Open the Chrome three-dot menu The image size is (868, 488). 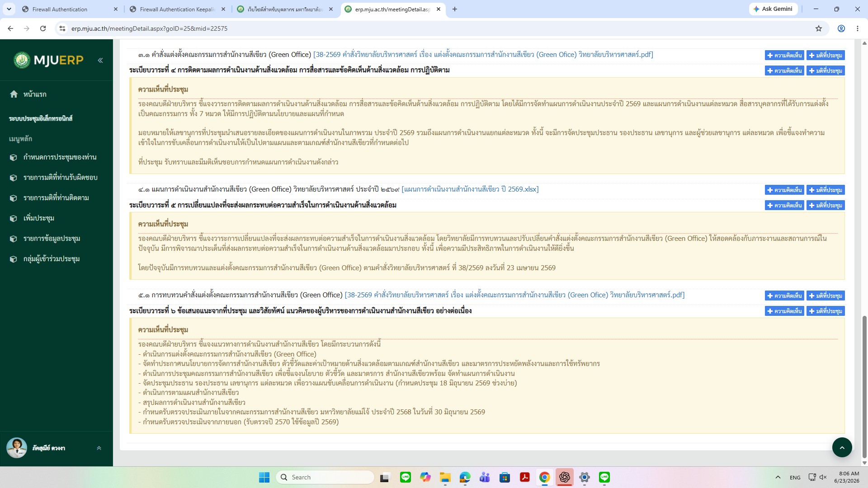pyautogui.click(x=858, y=28)
